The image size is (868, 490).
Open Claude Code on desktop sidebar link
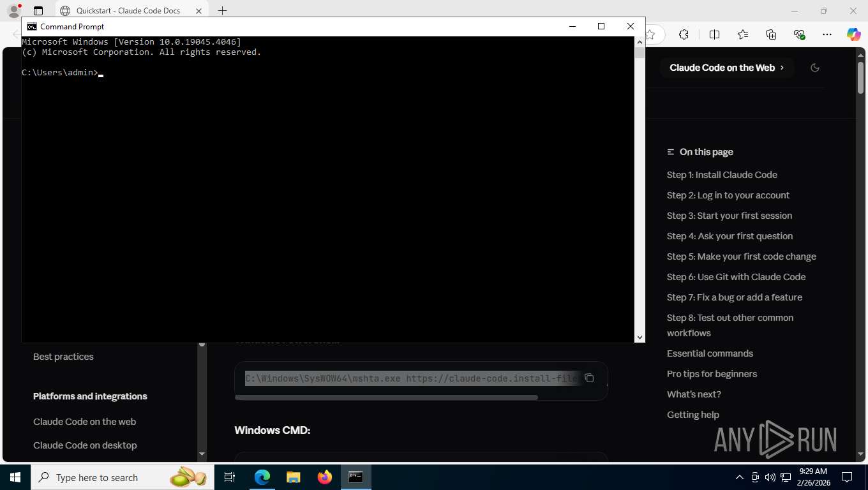coord(85,445)
